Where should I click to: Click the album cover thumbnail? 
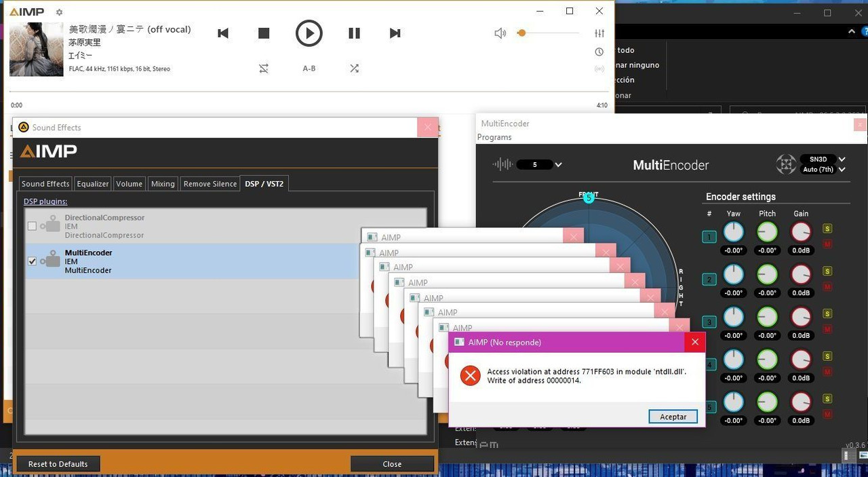pos(37,50)
